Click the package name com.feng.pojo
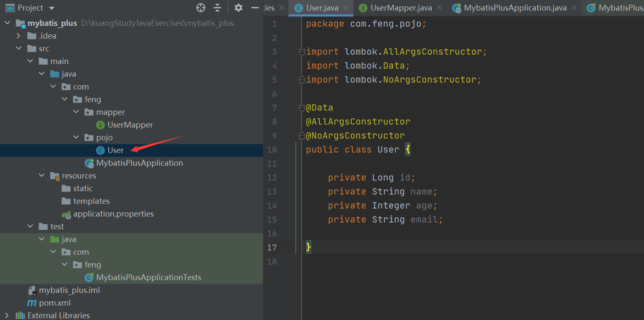Image resolution: width=644 pixels, height=320 pixels. point(386,24)
